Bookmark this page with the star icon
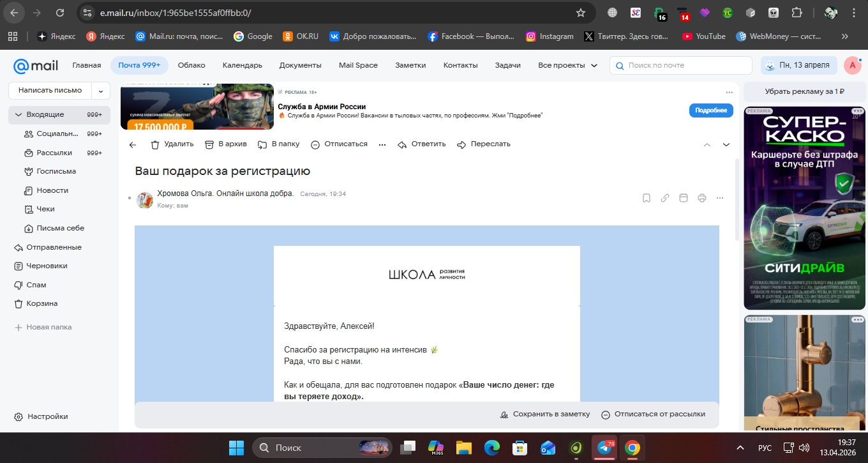 tap(580, 13)
